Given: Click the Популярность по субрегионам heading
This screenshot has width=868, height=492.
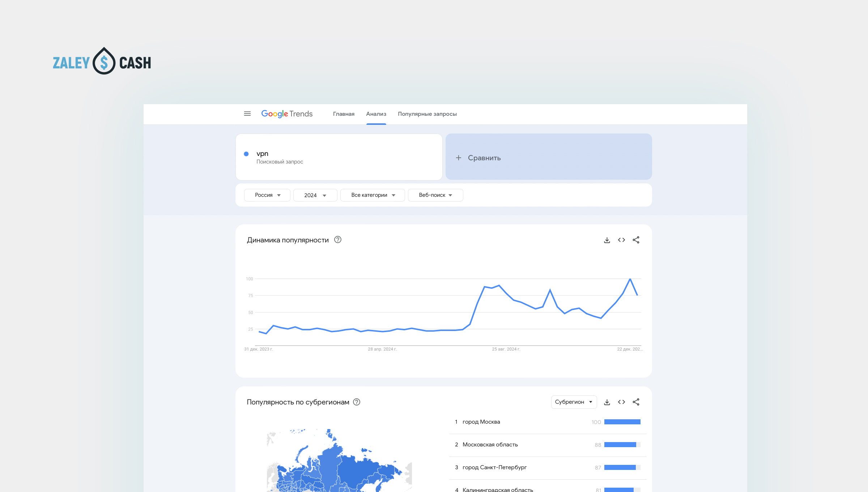Looking at the screenshot, I should (x=298, y=402).
